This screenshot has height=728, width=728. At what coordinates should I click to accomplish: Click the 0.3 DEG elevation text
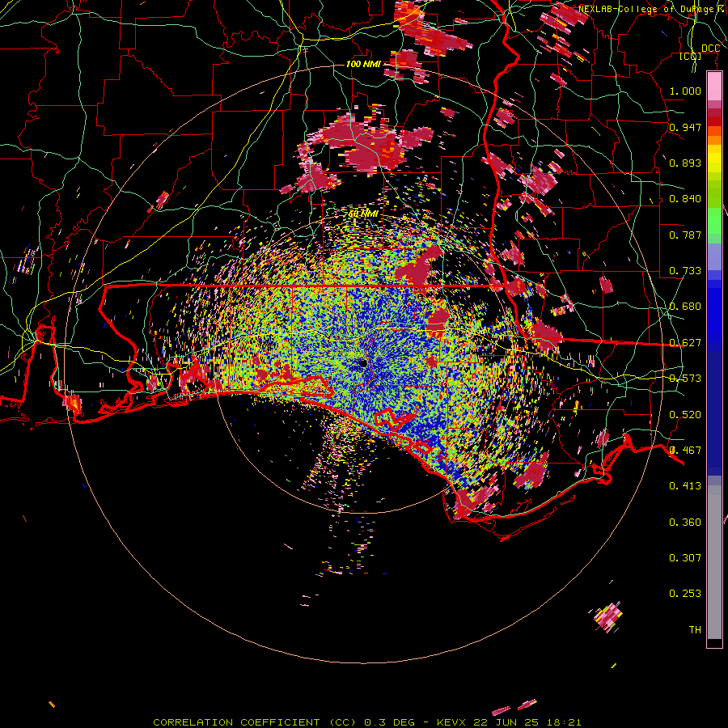[388, 722]
